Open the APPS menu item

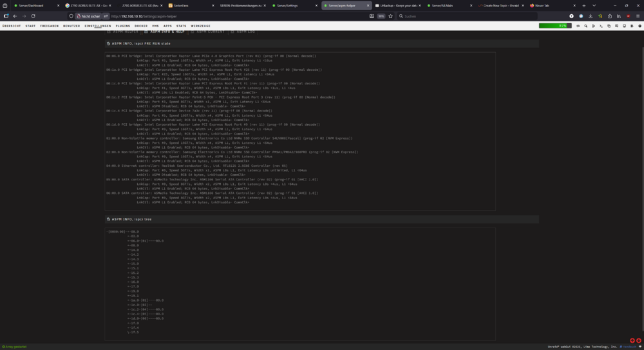coord(167,26)
